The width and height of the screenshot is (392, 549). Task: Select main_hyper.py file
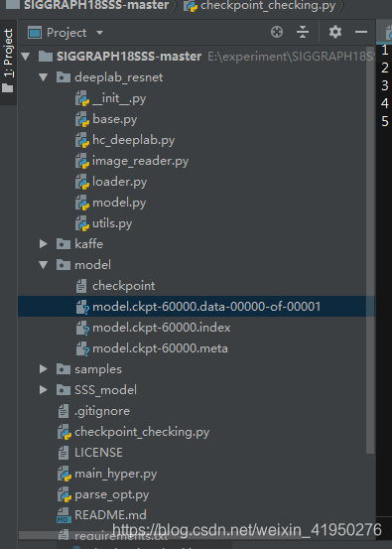pyautogui.click(x=115, y=474)
